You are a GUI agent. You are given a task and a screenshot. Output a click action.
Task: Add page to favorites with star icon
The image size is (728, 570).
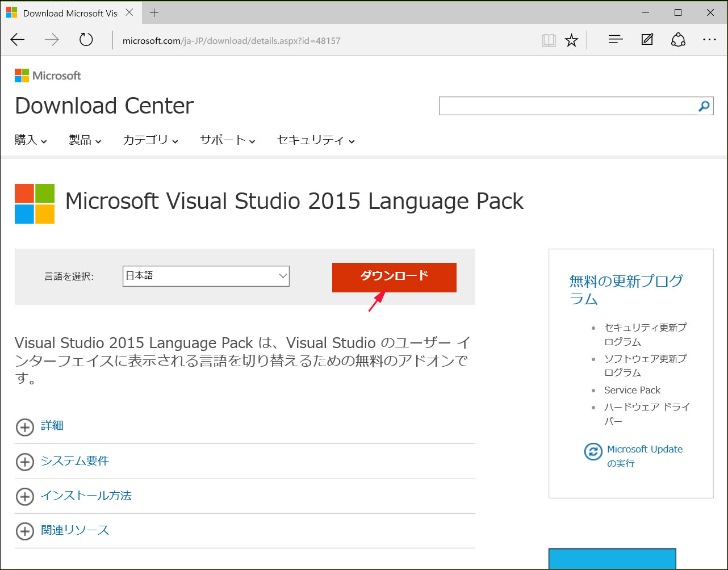[571, 40]
